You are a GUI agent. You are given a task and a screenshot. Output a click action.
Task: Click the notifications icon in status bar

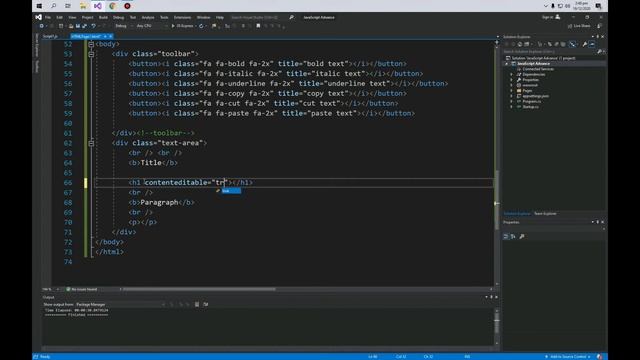pos(600,357)
